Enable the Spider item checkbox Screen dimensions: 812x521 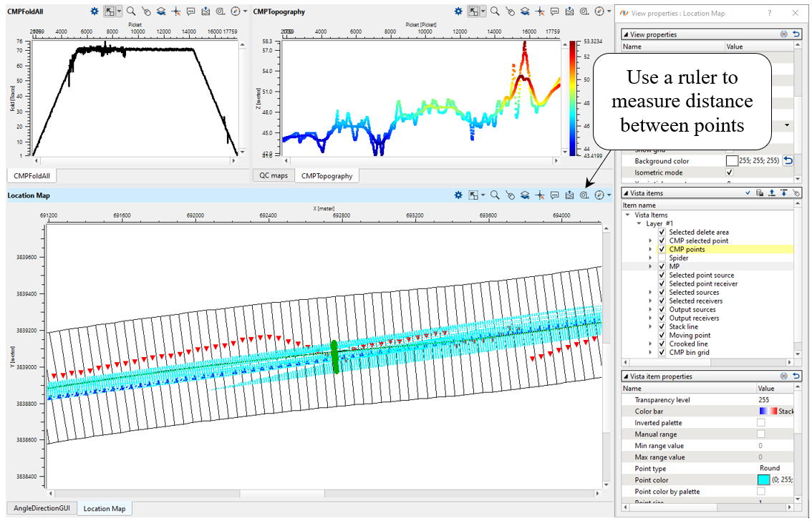point(662,258)
